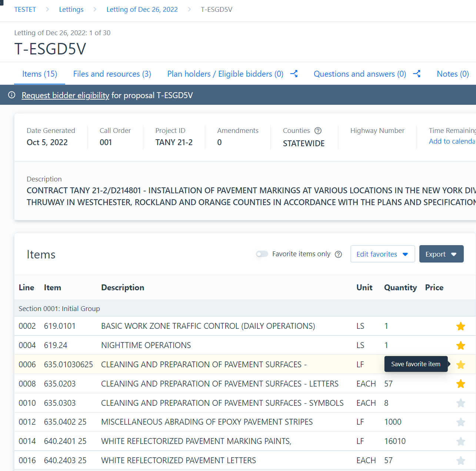Click the Quantity column header
The width and height of the screenshot is (476, 471).
400,288
